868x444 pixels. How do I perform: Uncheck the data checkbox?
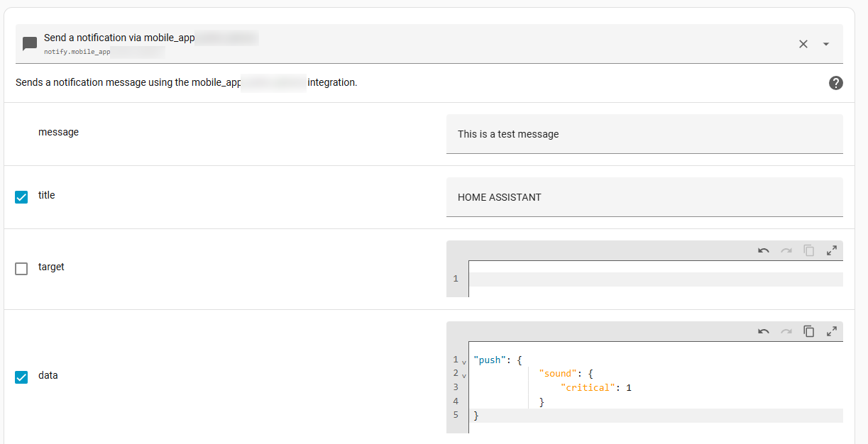pyautogui.click(x=21, y=377)
